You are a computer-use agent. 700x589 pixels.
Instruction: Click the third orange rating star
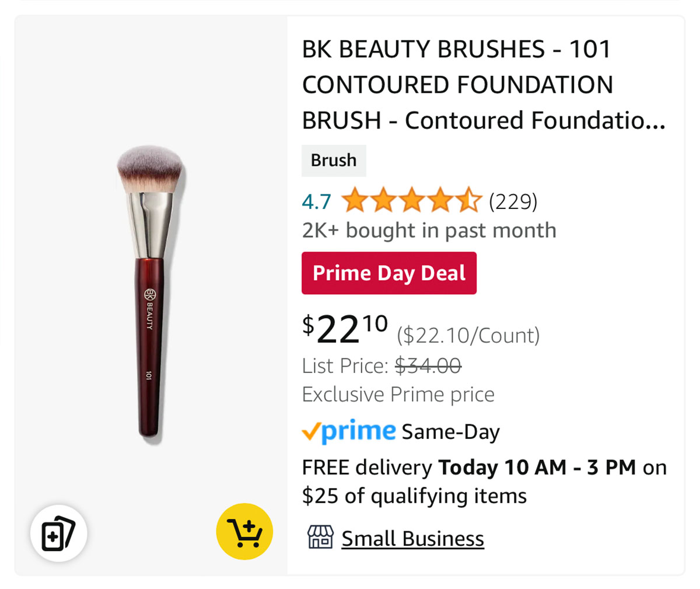(412, 201)
